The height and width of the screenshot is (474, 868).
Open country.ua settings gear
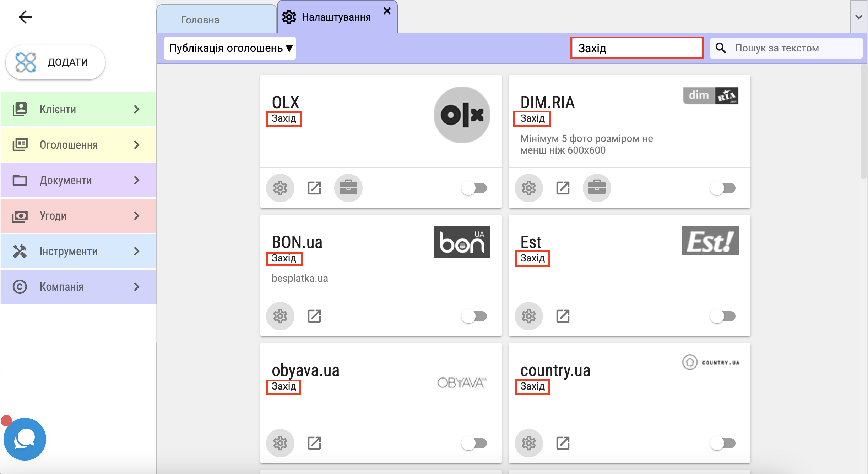pos(529,443)
